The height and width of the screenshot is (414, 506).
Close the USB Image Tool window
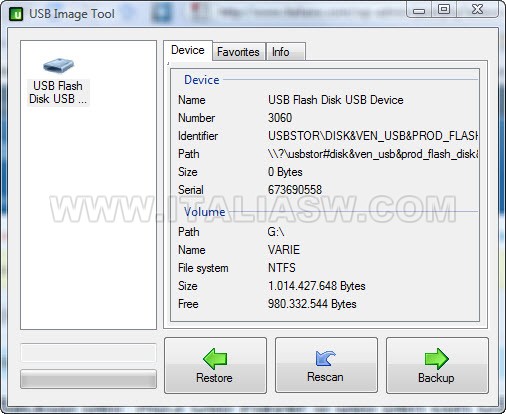pyautogui.click(x=477, y=10)
